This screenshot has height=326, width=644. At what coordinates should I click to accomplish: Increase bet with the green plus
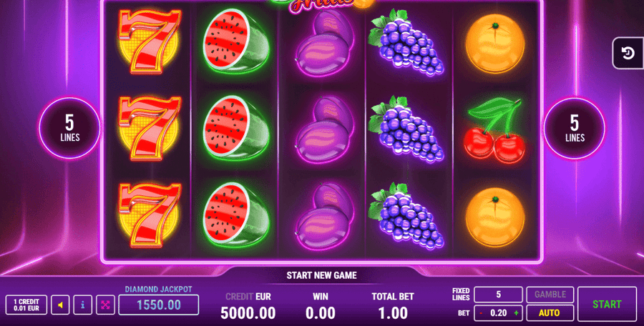pos(516,313)
